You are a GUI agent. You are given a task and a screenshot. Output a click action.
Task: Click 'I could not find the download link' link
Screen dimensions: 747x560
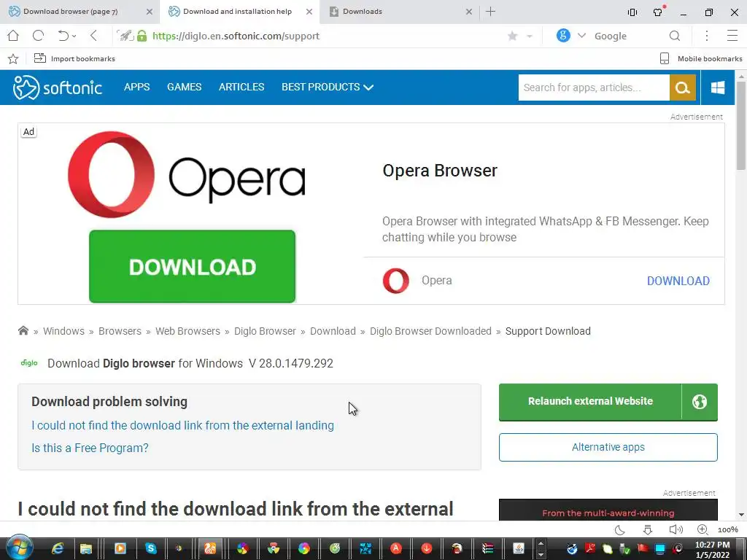tap(182, 425)
